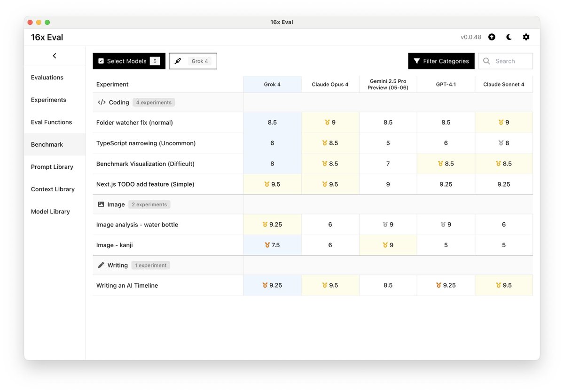564x392 pixels.
Task: Click version label v0.0.48
Action: pos(471,37)
